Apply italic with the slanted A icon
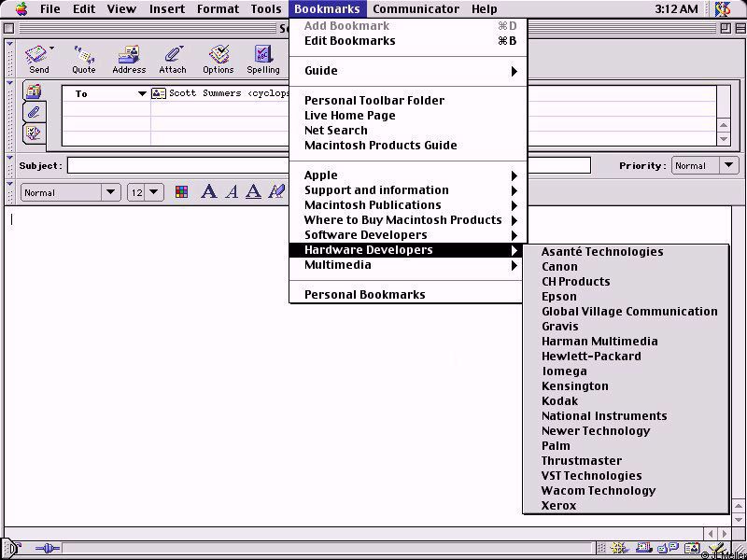Viewport: 747px width, 560px height. pyautogui.click(x=232, y=192)
